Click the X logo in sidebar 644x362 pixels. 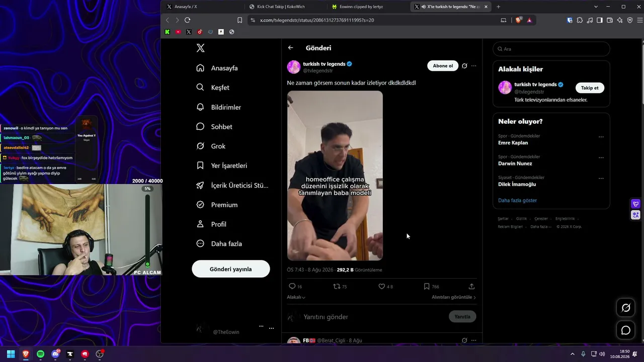coord(200,48)
